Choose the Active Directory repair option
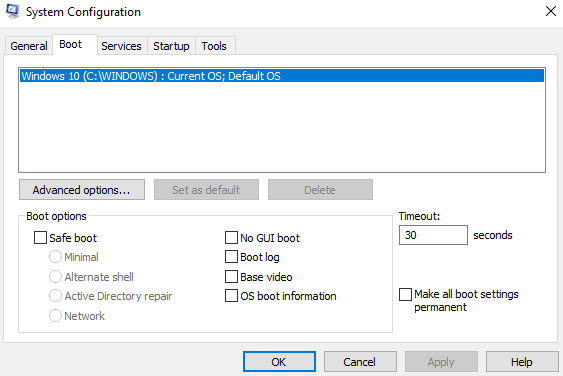 coord(55,296)
